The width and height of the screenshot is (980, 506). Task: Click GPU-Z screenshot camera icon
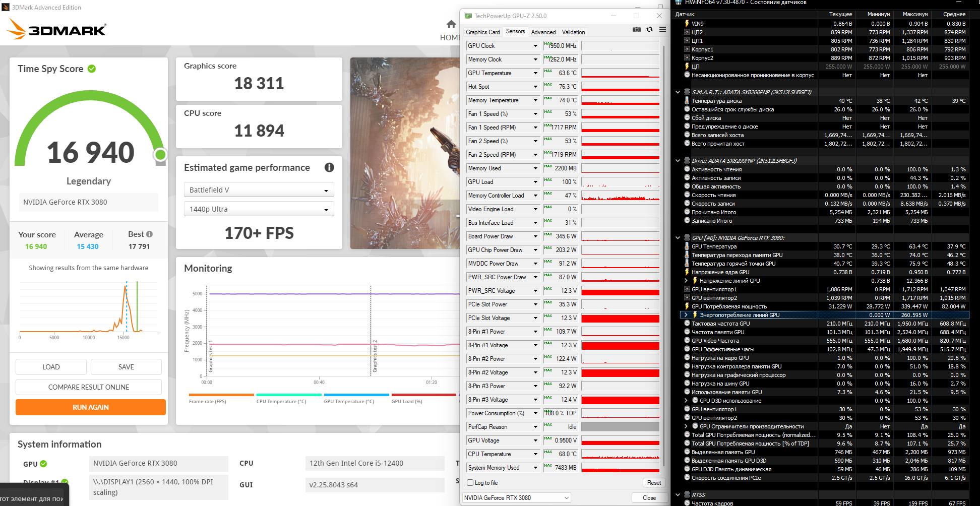coord(637,29)
